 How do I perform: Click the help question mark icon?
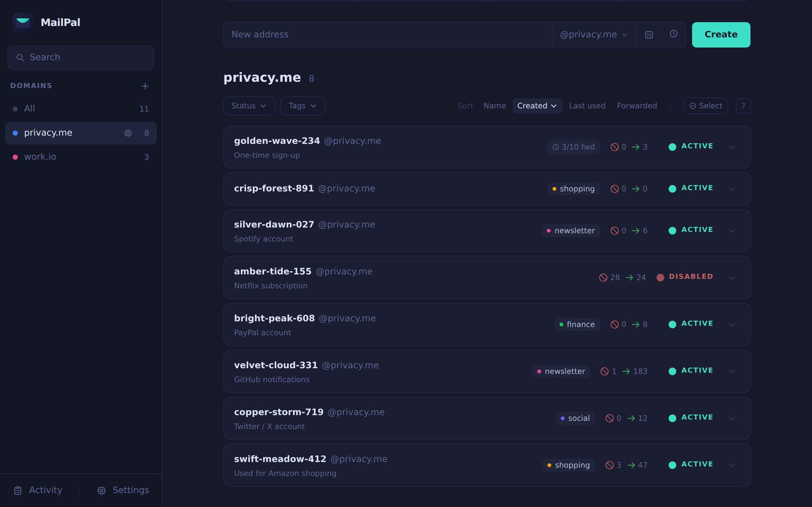[x=743, y=106]
